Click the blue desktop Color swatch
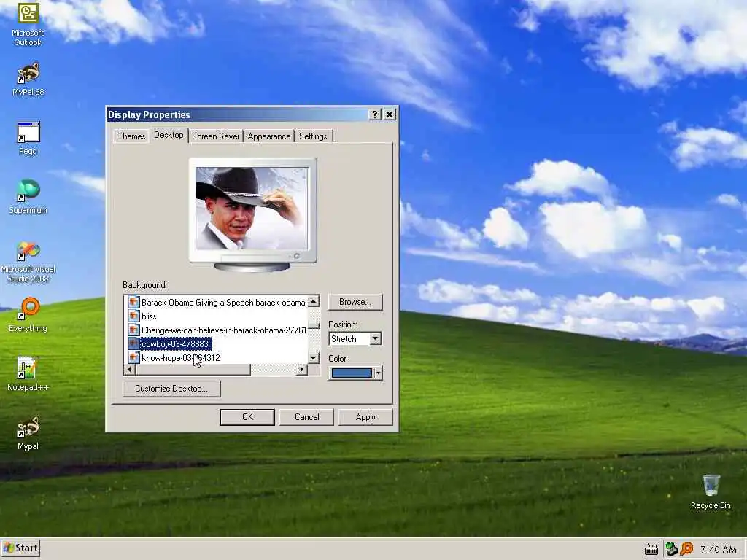 tap(352, 373)
